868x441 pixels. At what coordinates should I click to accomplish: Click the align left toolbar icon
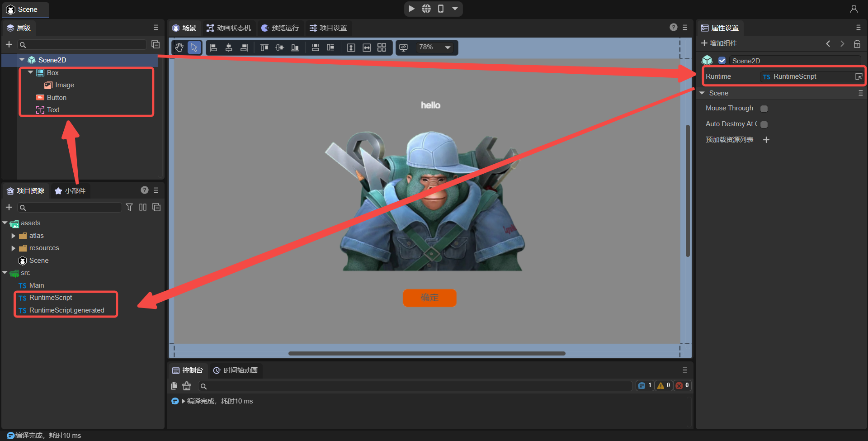point(214,47)
